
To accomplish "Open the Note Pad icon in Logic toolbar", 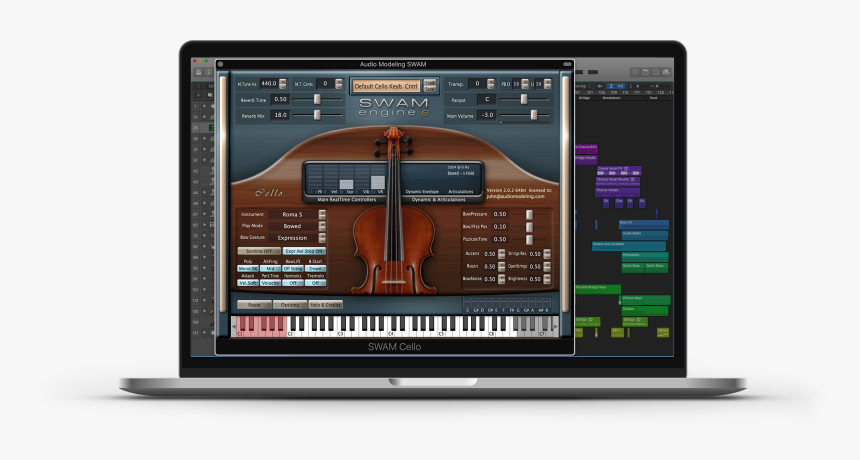I will 646,72.
